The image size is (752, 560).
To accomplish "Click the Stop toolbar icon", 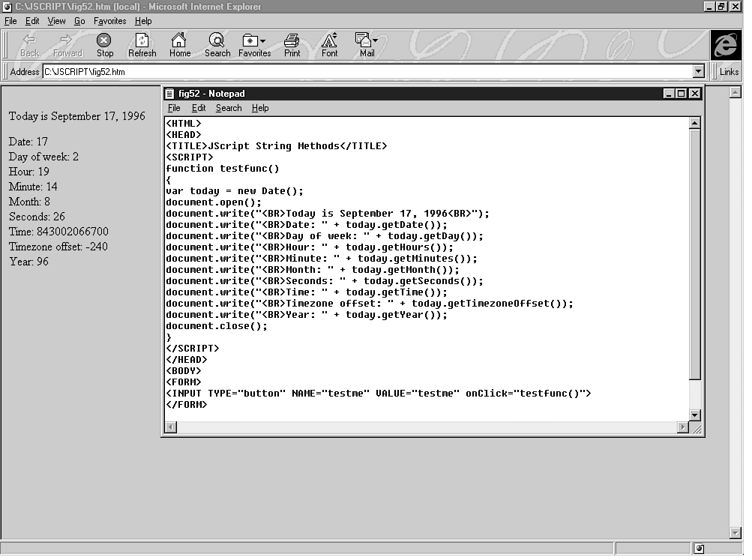I will (x=104, y=44).
